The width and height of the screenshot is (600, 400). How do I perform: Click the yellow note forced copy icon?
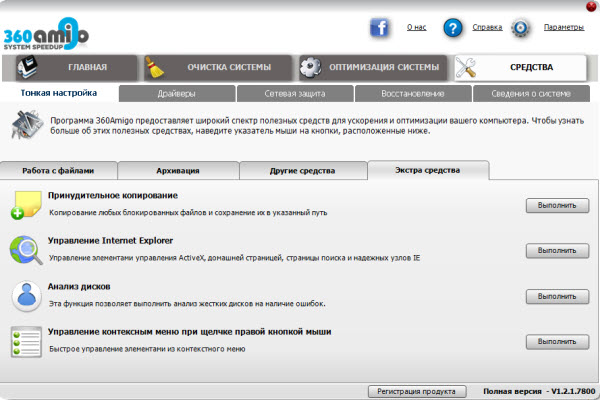point(26,205)
